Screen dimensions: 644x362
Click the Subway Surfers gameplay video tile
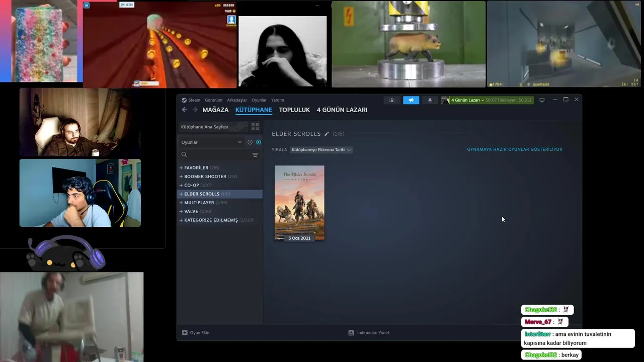coord(160,45)
